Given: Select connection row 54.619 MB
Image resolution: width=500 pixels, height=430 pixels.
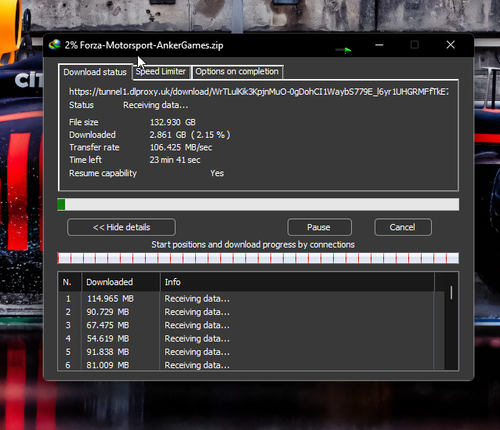Looking at the screenshot, I should [247, 339].
